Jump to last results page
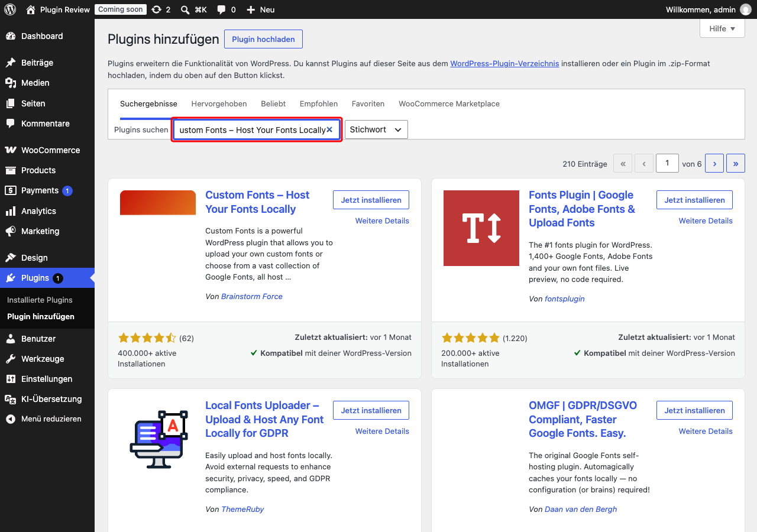Screen dimensions: 757x532 (x=736, y=164)
